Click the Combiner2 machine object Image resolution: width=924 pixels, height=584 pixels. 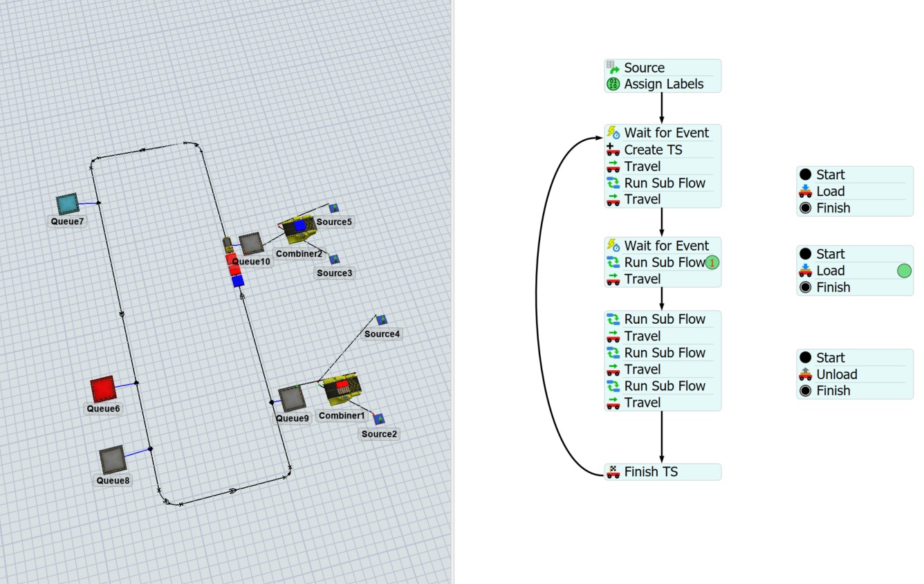[x=298, y=229]
